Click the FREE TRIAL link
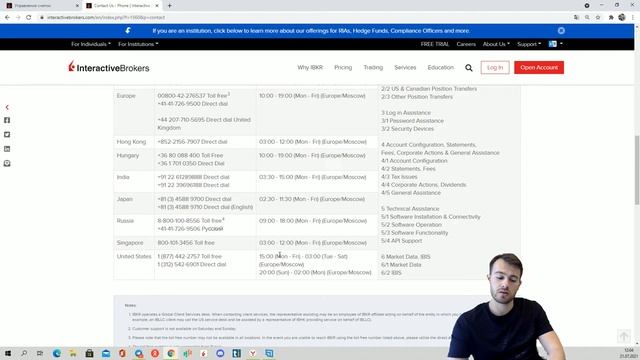The image size is (640, 360). 435,44
